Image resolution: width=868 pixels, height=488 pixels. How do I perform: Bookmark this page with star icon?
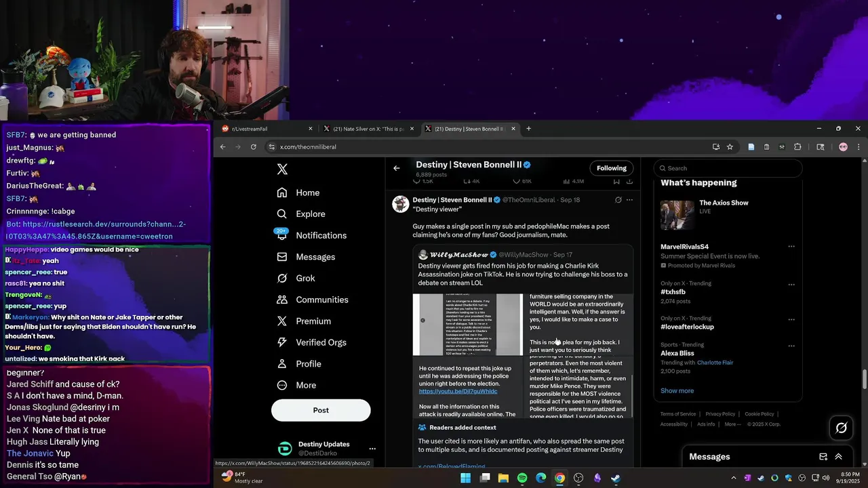click(730, 147)
